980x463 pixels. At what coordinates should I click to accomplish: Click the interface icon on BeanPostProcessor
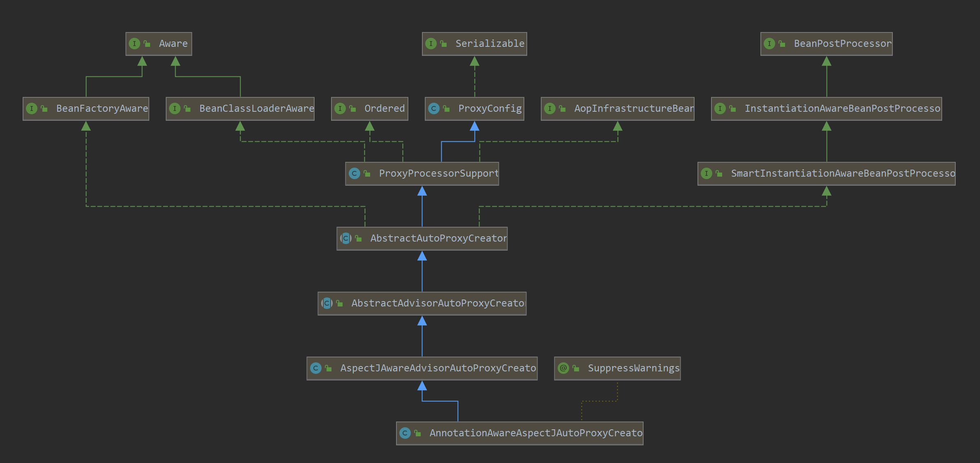[x=769, y=44]
